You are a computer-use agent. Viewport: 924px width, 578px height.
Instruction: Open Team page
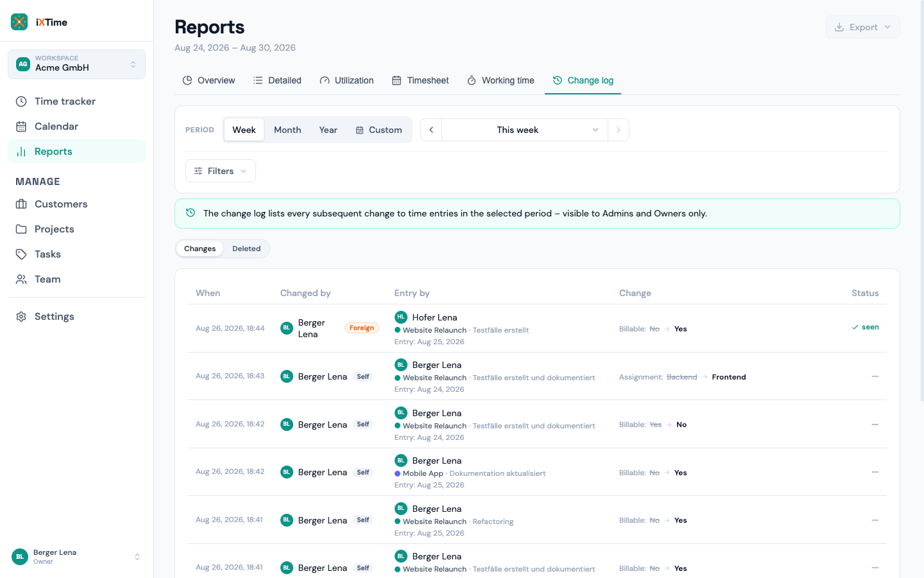tap(76, 279)
